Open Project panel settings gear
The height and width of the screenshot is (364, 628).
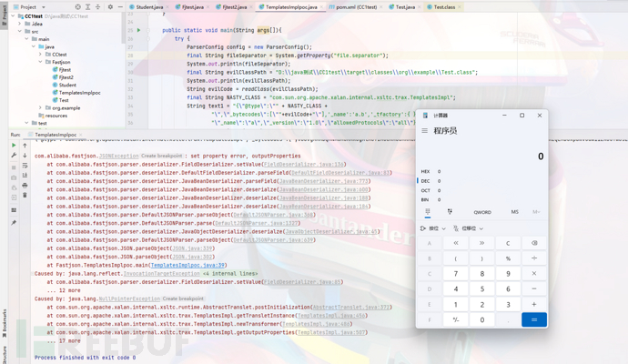110,7
